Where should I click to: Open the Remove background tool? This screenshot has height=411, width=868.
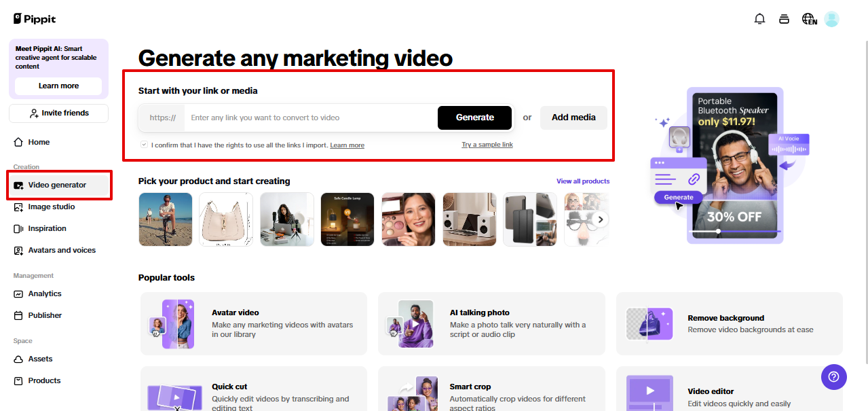click(x=729, y=323)
